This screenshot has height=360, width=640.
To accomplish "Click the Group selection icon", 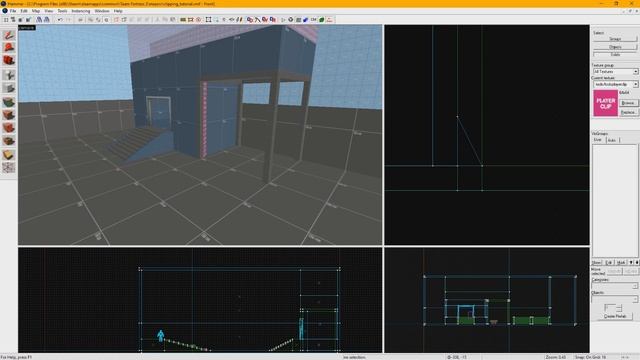I will pyautogui.click(x=91, y=20).
